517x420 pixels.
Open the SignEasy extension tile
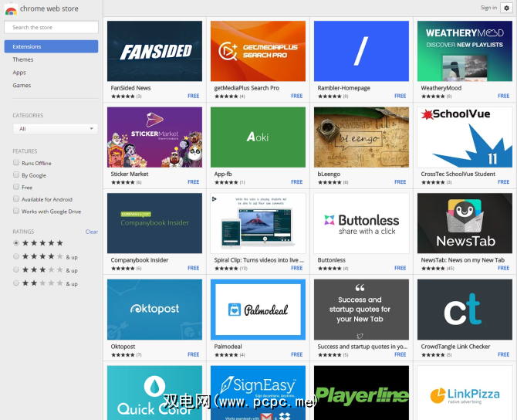[x=258, y=393]
